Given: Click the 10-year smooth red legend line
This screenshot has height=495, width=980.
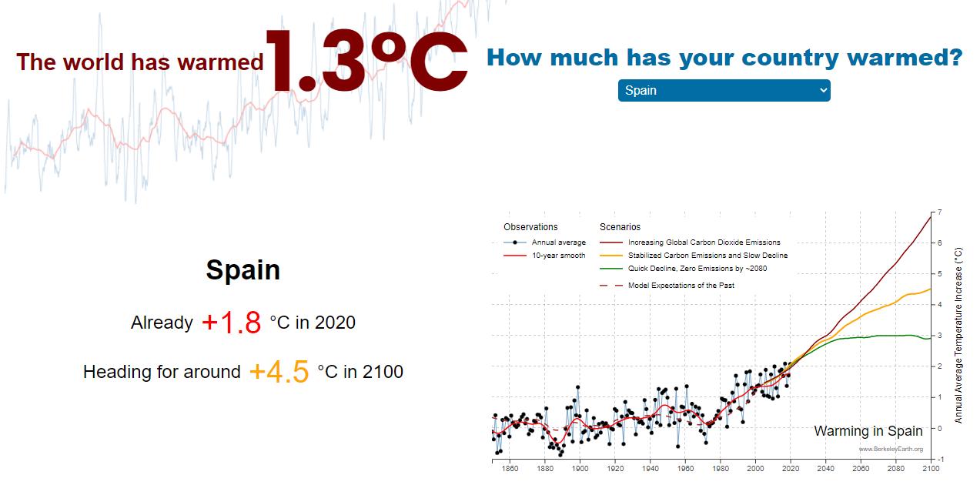Looking at the screenshot, I should [514, 256].
